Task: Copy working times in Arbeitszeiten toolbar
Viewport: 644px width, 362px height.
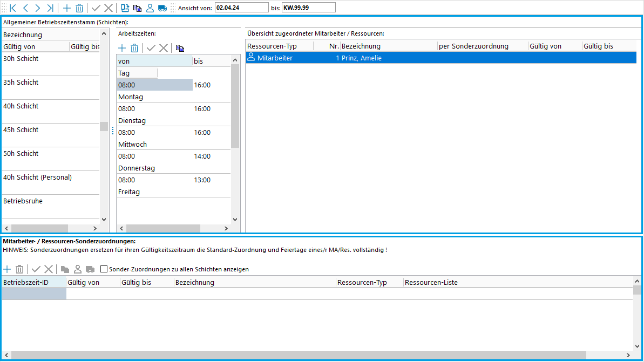Action: click(x=180, y=48)
